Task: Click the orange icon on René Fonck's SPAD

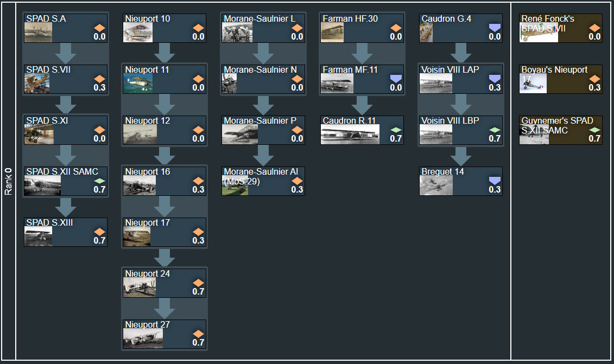Action: coord(594,28)
